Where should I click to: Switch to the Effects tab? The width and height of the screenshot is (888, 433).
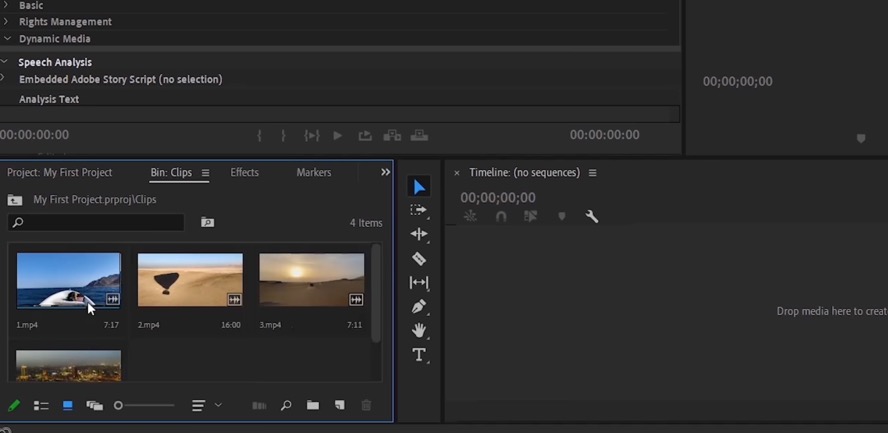(244, 173)
